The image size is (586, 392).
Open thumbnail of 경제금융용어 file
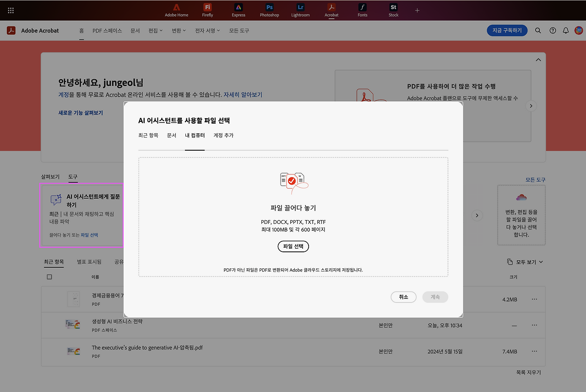tap(73, 299)
